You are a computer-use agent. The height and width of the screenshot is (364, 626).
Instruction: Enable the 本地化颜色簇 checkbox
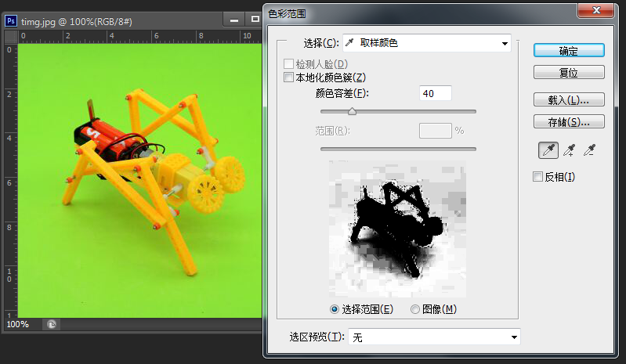pyautogui.click(x=288, y=77)
